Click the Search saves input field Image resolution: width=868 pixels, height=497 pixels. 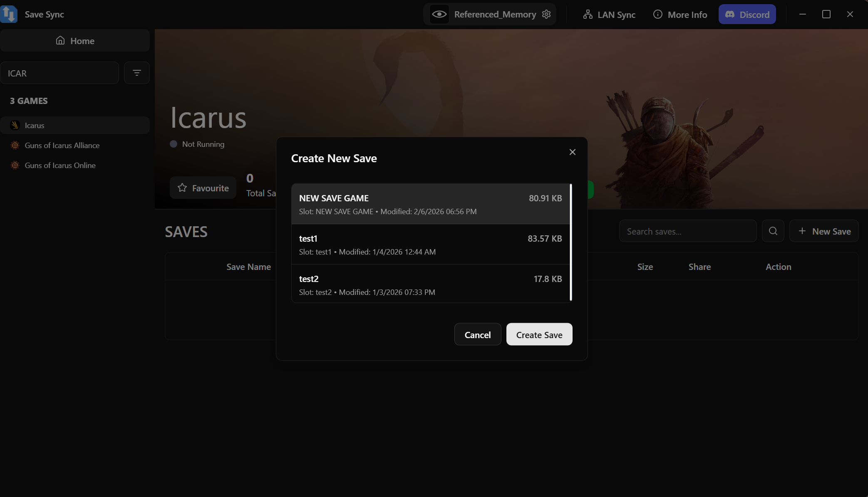point(688,231)
